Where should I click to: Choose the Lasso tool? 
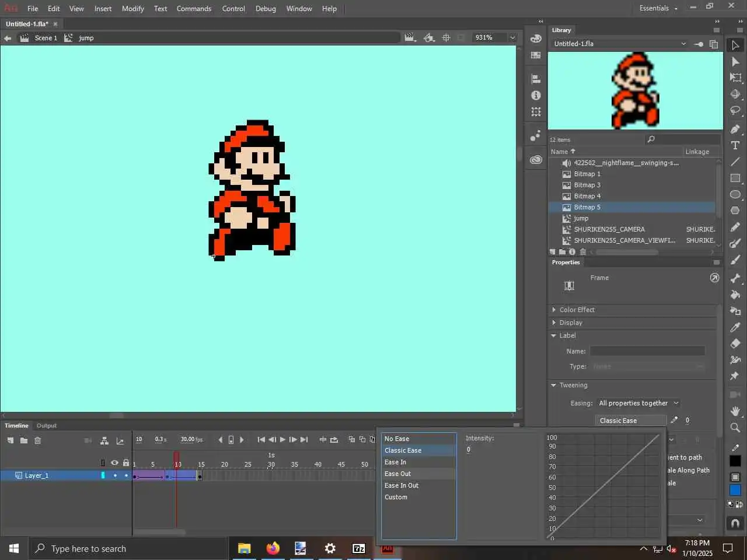(735, 111)
